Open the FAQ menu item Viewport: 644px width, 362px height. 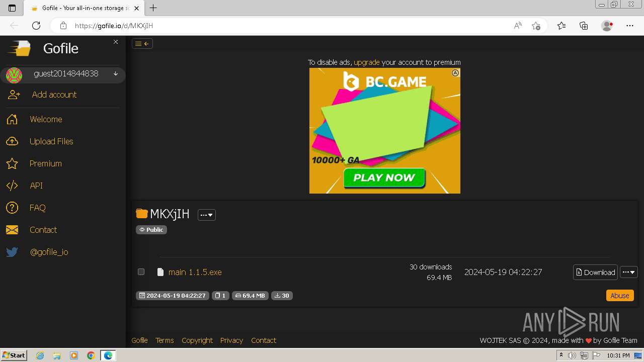38,208
